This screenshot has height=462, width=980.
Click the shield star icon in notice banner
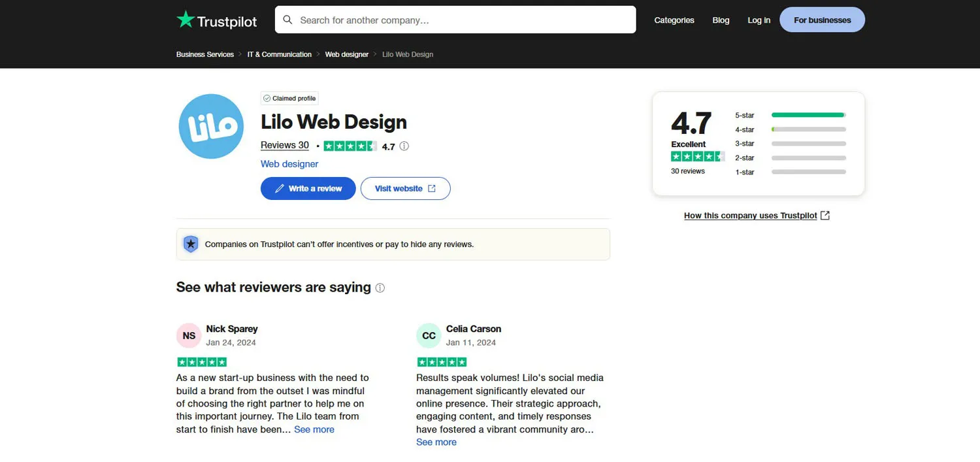(191, 244)
